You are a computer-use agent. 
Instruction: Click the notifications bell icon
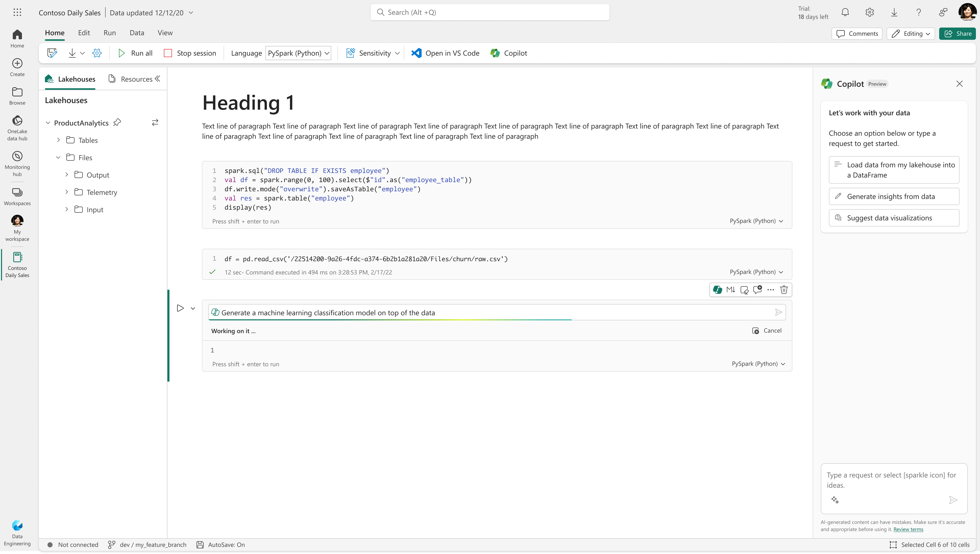[845, 12]
